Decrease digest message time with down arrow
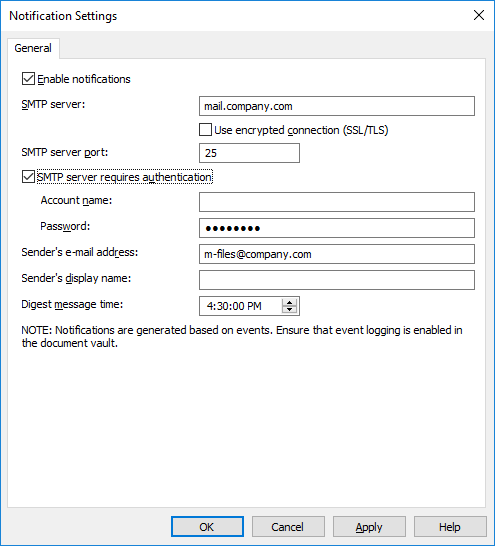 (x=289, y=309)
